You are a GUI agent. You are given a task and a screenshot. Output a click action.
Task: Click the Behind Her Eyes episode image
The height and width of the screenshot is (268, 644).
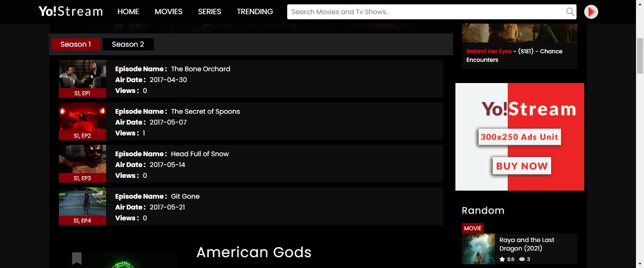point(520,33)
